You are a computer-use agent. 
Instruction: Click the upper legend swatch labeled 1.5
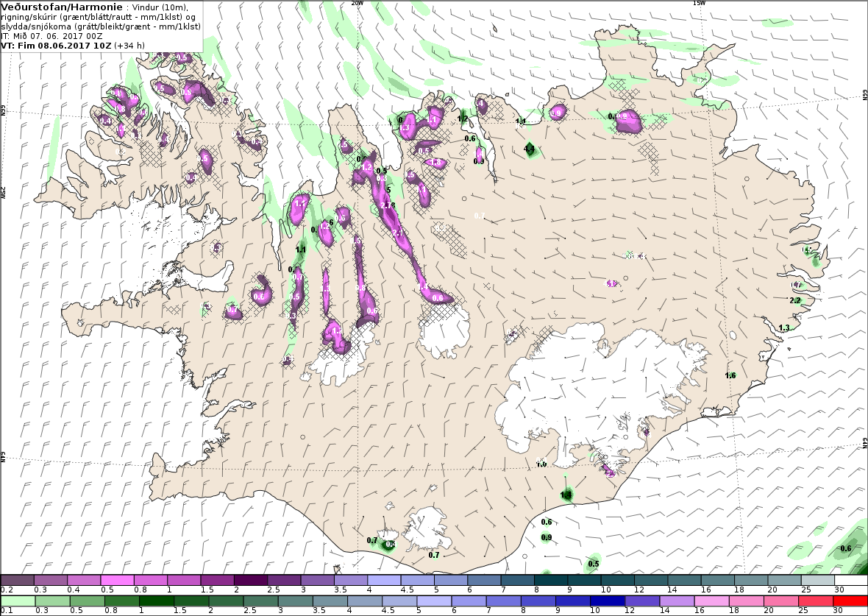(218, 580)
